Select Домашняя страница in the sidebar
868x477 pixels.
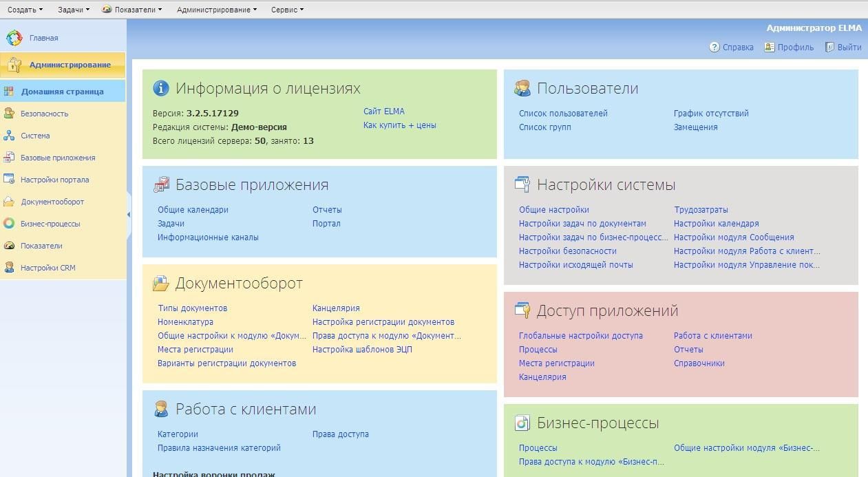[62, 92]
